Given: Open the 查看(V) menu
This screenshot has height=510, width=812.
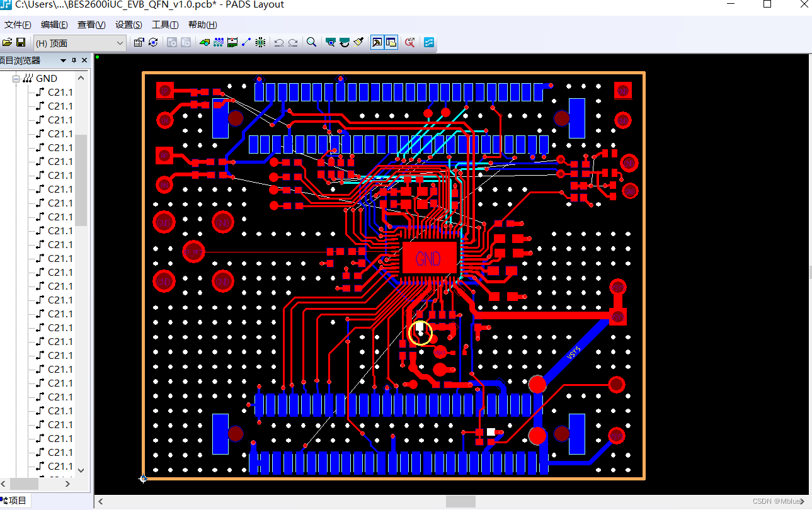Looking at the screenshot, I should pyautogui.click(x=91, y=25).
